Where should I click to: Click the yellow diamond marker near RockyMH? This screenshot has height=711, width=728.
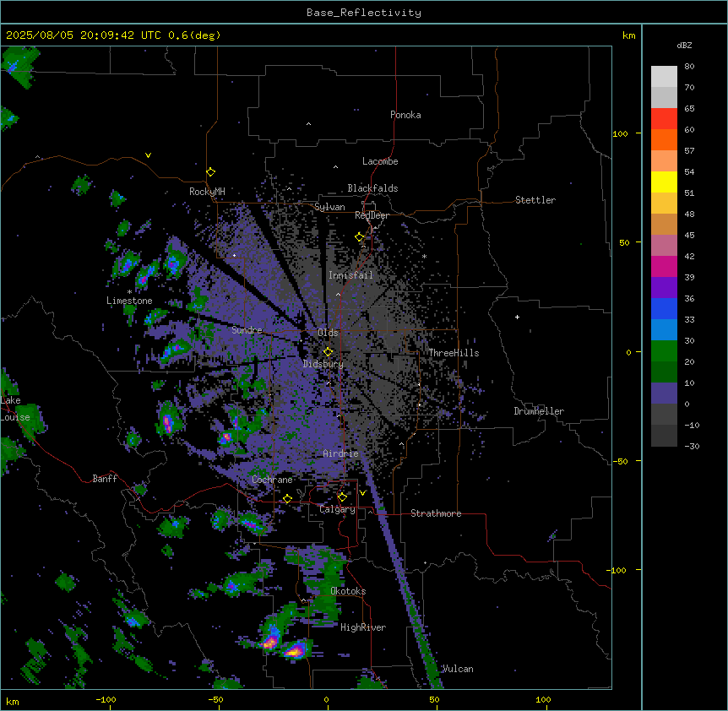click(210, 172)
